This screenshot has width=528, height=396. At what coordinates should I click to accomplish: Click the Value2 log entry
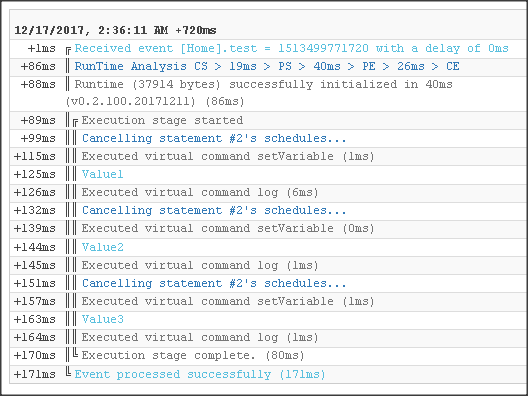click(103, 247)
